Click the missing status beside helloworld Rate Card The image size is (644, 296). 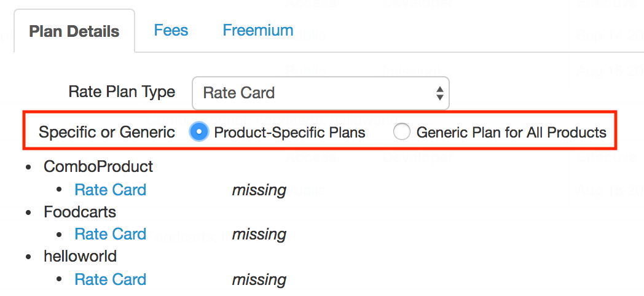coord(259,279)
